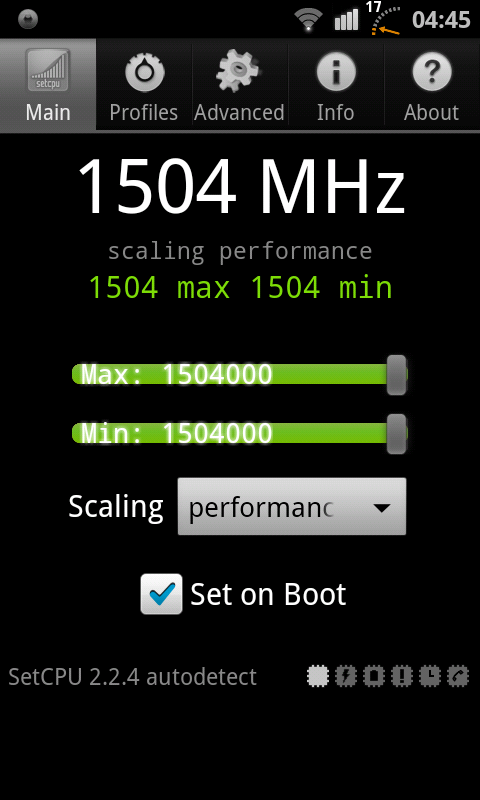
Task: Switch to the Advanced tab
Action: 240,86
